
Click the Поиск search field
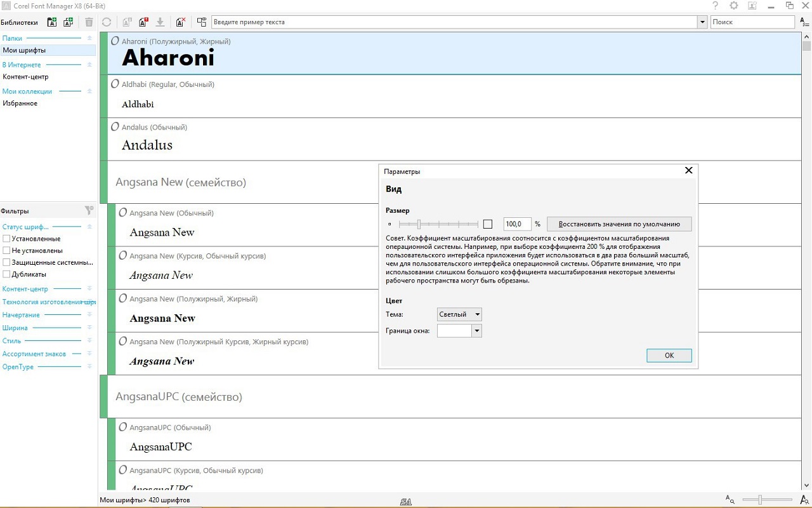click(752, 22)
